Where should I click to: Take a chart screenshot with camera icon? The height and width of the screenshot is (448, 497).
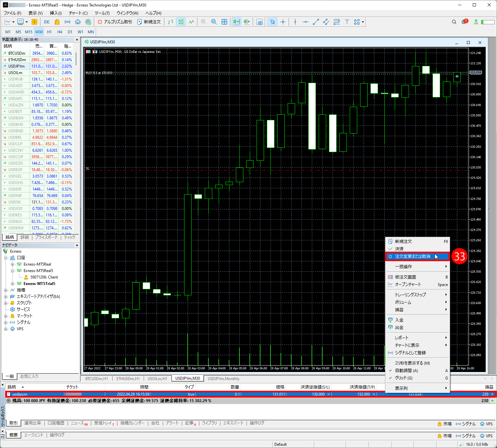pos(260,22)
